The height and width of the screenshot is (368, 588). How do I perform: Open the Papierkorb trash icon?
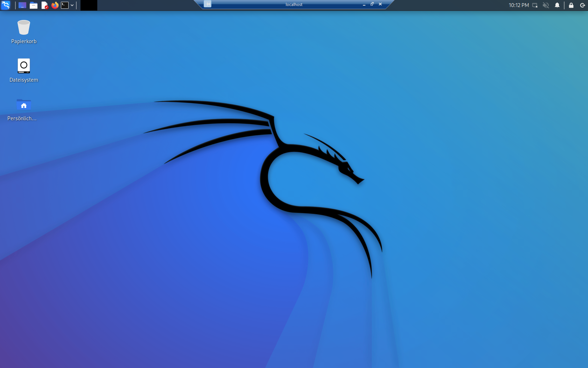point(24,28)
